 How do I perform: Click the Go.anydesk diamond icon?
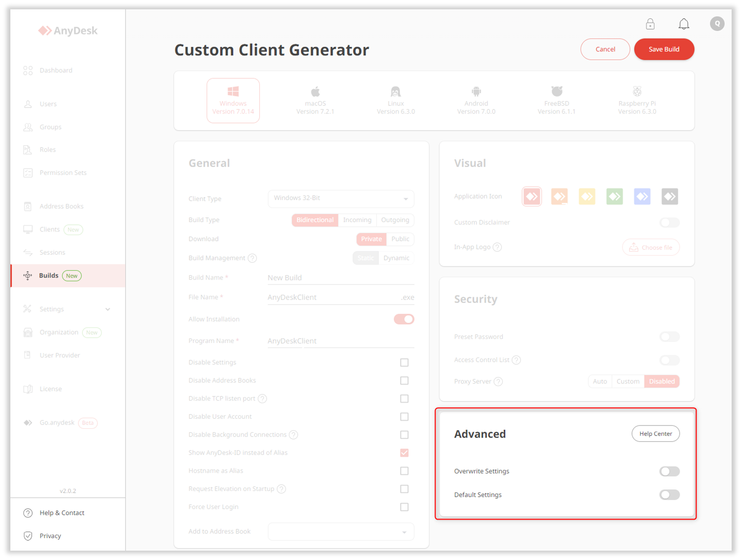(28, 422)
